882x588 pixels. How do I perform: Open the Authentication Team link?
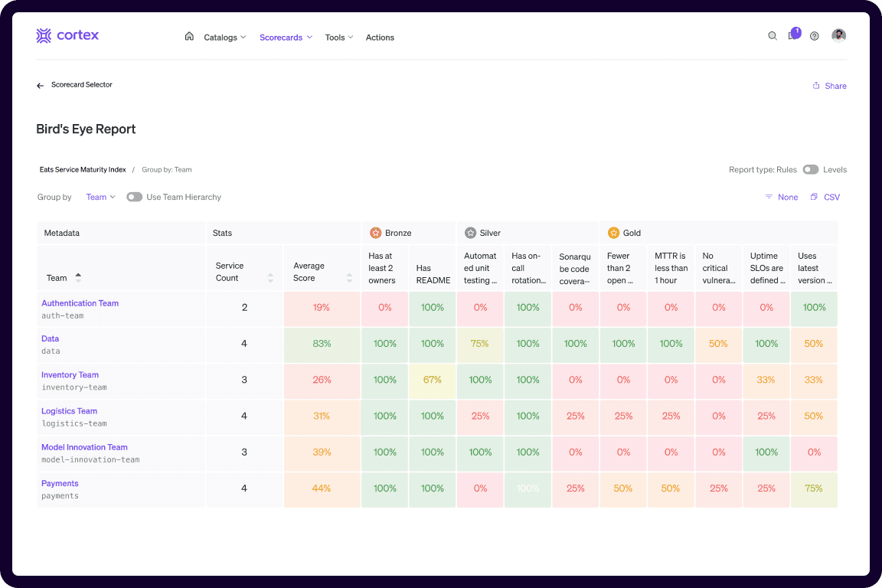click(x=80, y=303)
